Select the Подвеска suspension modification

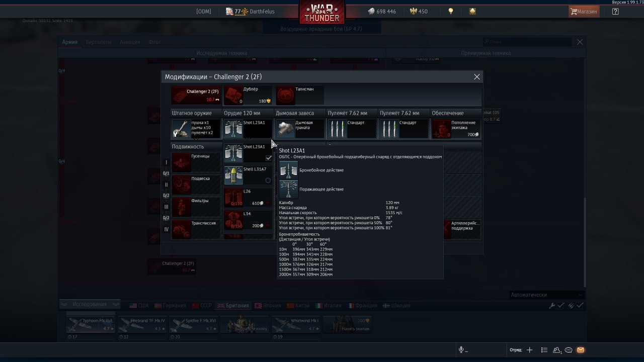tap(196, 185)
